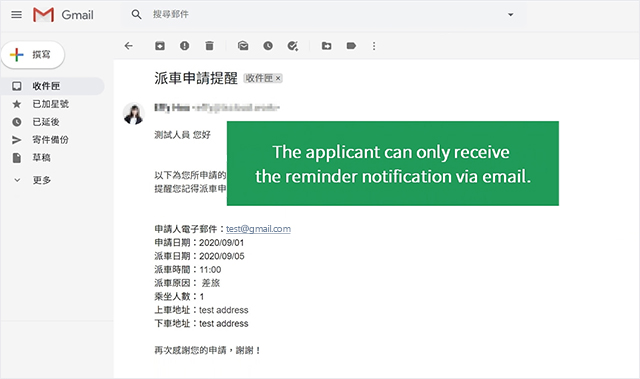Click the 撰寫 compose button

point(33,55)
